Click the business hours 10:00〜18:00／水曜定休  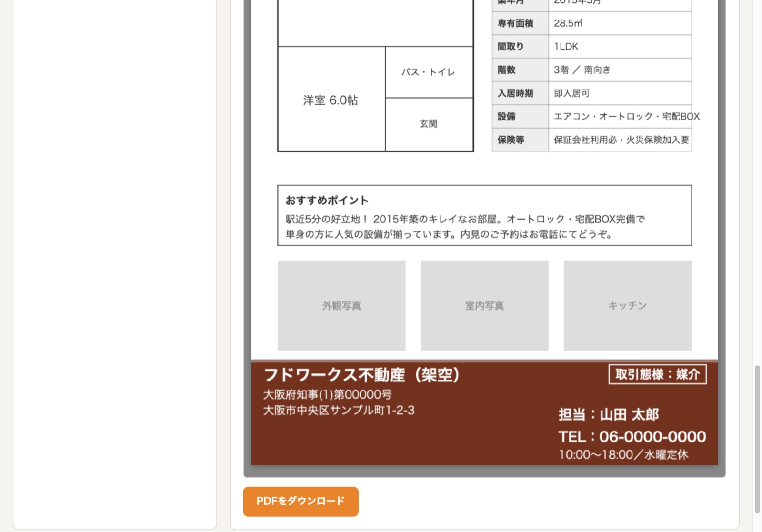pos(623,454)
